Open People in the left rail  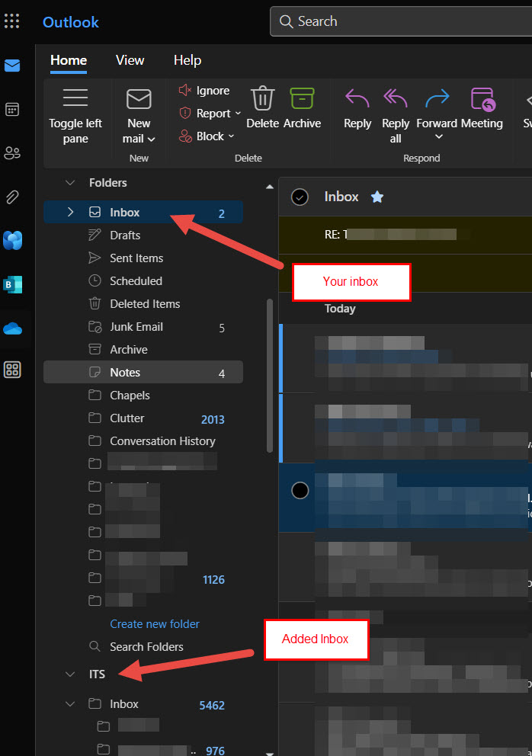(12, 153)
